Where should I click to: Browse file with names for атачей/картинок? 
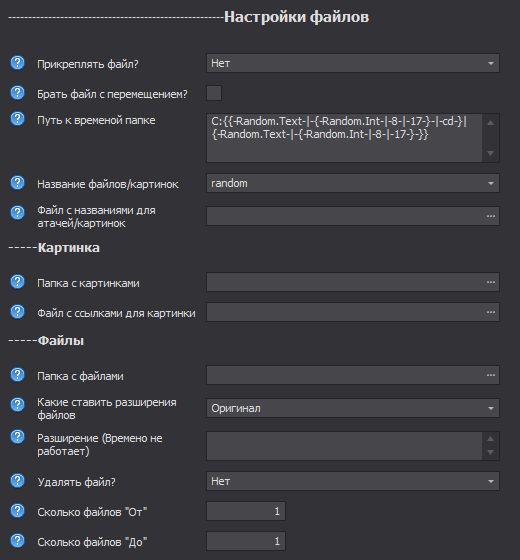pyautogui.click(x=491, y=216)
